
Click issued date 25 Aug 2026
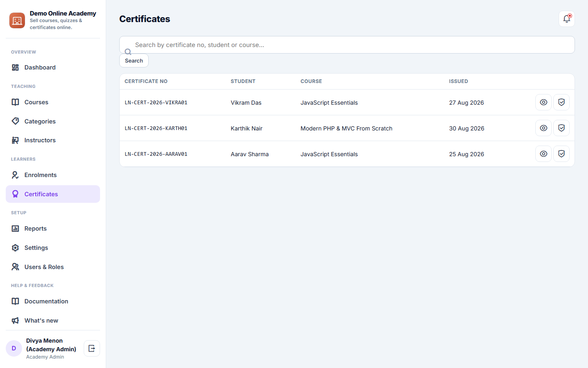click(x=467, y=154)
